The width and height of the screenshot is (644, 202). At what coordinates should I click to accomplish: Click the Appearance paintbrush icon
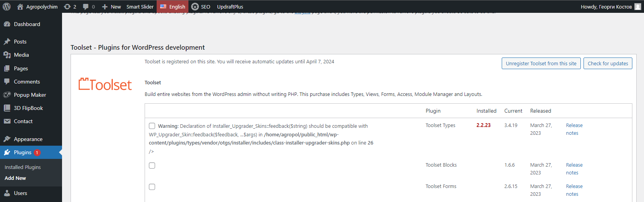[x=7, y=139]
